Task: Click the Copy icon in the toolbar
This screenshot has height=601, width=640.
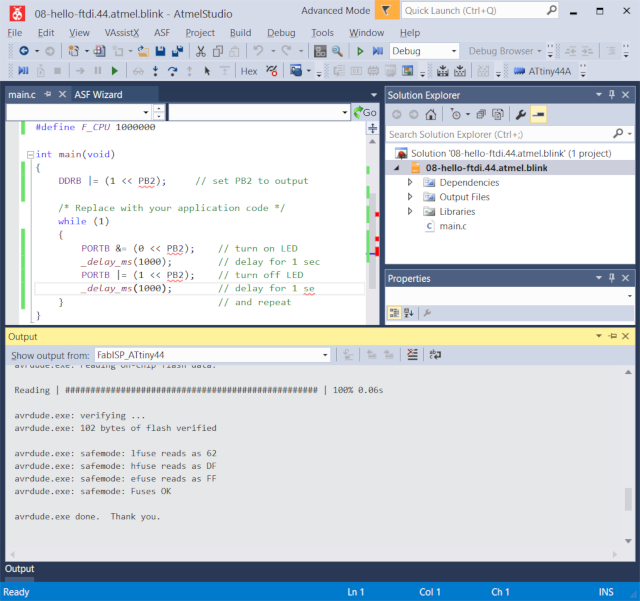Action: [218, 51]
